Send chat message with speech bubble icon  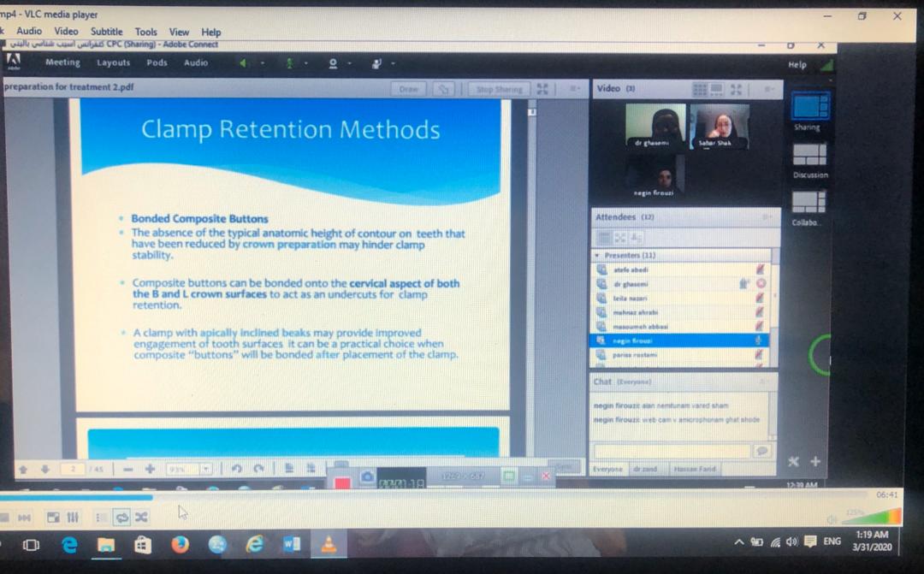click(x=761, y=451)
